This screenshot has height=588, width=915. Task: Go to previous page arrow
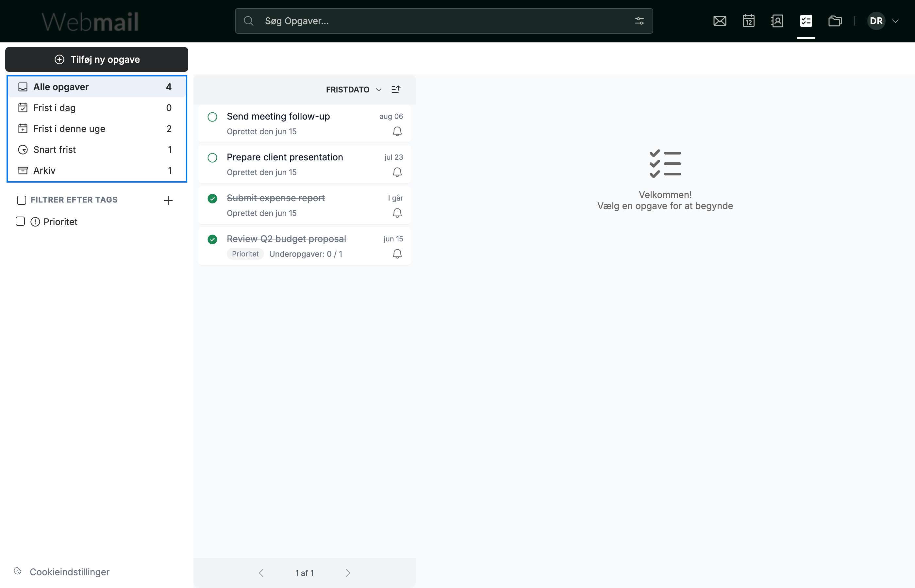coord(261,573)
